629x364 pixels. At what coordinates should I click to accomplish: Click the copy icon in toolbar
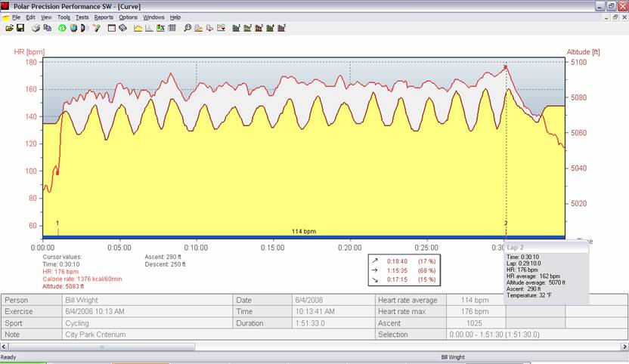[x=48, y=28]
